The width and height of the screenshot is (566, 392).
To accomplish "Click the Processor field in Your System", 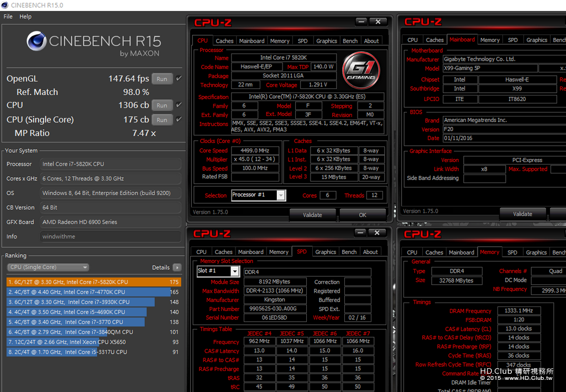I will (x=111, y=164).
